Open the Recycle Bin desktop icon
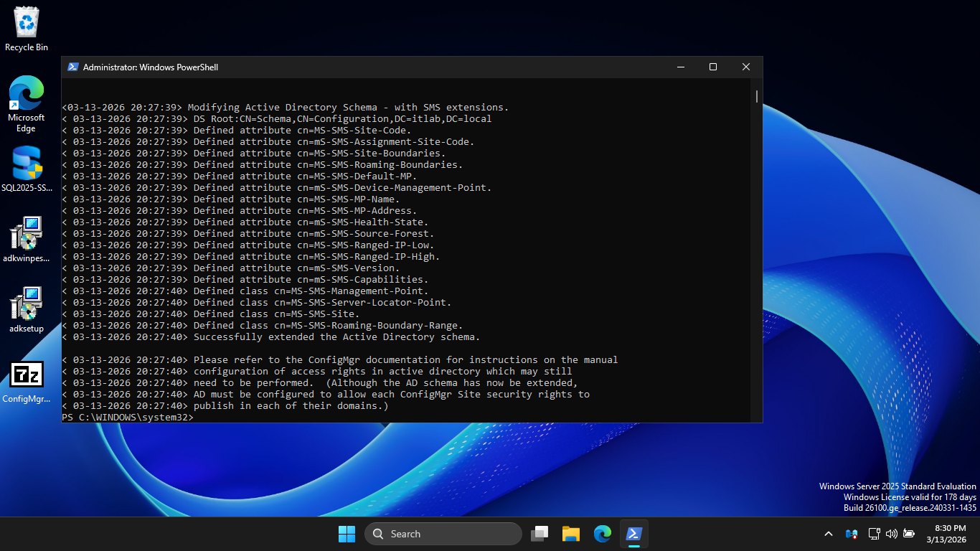 (27, 29)
